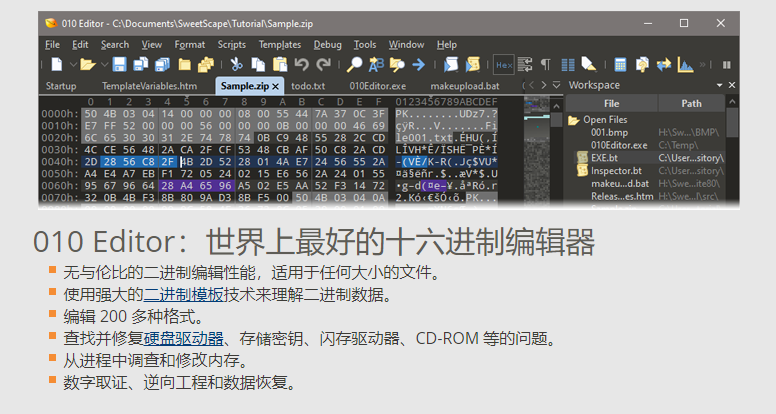
Task: Show tabs further right with next arrow
Action: [544, 85]
